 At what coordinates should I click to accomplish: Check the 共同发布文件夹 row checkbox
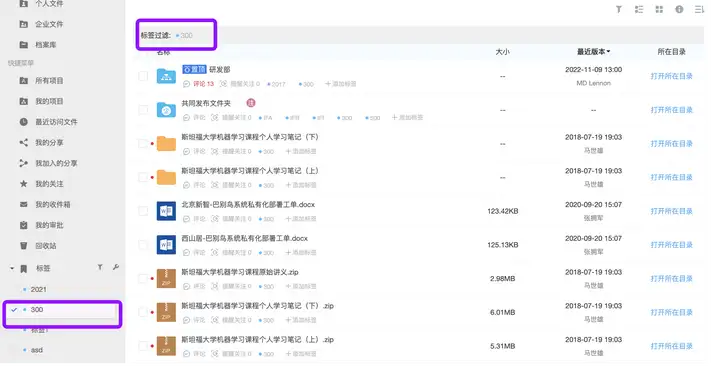tap(143, 110)
